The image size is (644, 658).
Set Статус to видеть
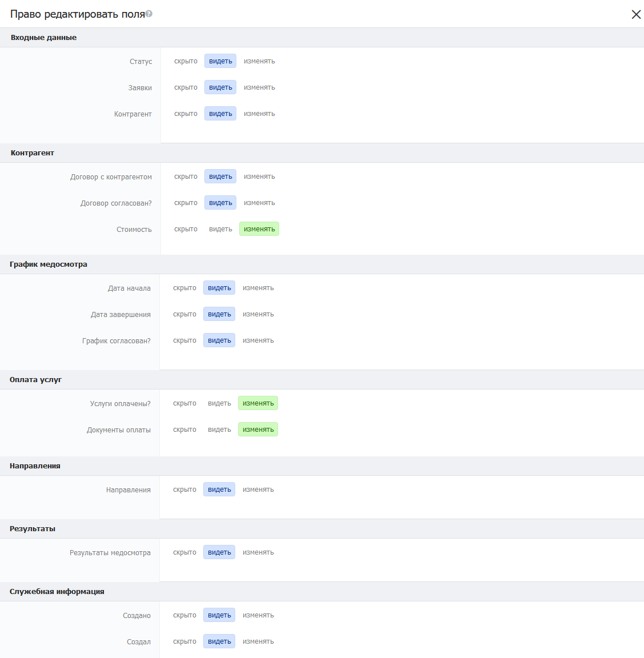[x=220, y=61]
